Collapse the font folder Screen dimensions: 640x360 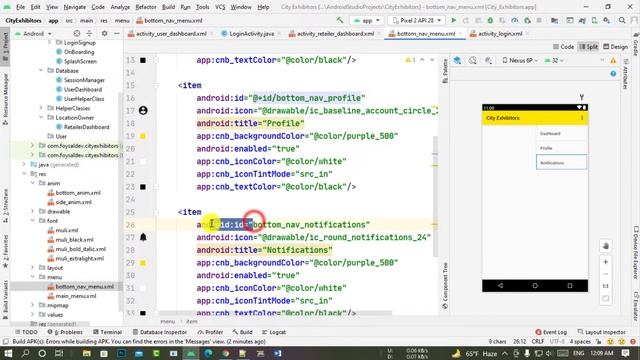32,221
